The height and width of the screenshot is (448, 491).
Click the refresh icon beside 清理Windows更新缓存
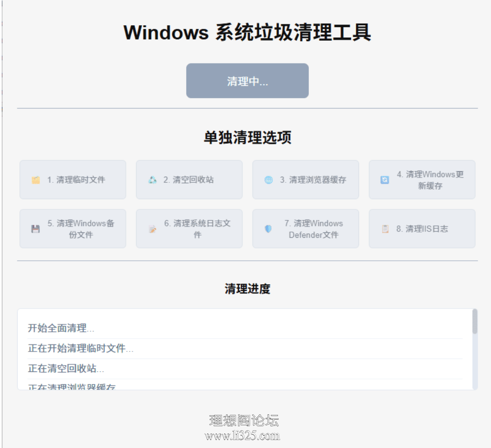point(385,180)
